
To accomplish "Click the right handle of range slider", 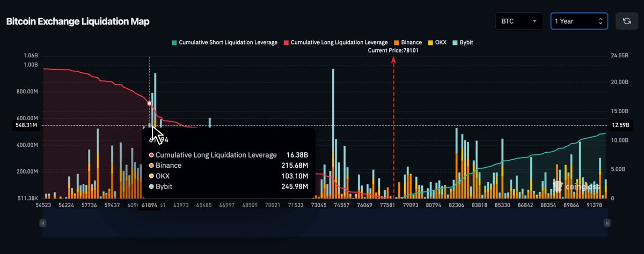I will [607, 223].
